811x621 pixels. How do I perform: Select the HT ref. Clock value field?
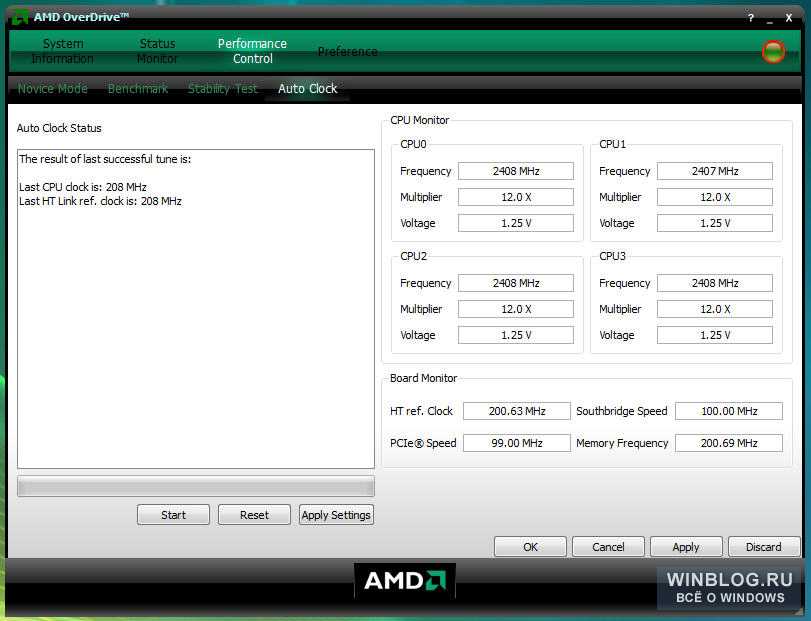[517, 411]
